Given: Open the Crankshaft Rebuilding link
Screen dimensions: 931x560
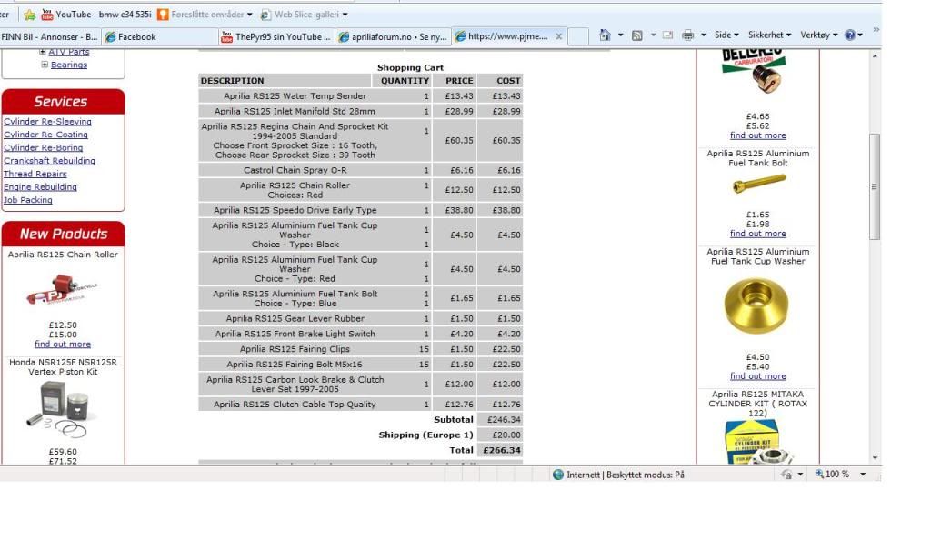Looking at the screenshot, I should click(x=49, y=160).
